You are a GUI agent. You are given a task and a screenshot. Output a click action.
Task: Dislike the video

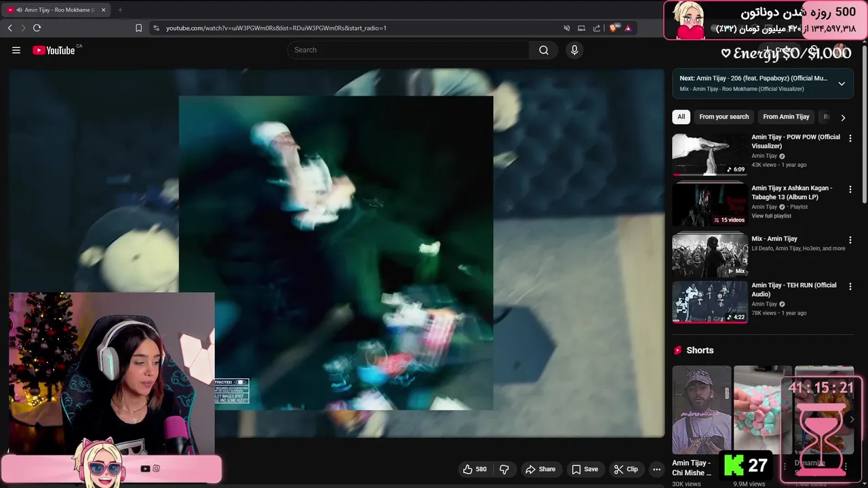tap(504, 469)
